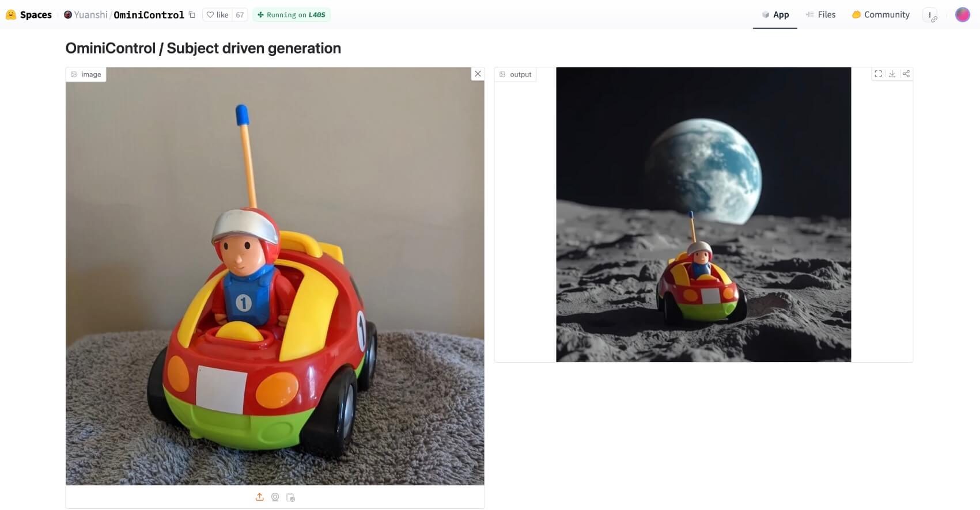
Task: Share the output image
Action: (x=906, y=74)
